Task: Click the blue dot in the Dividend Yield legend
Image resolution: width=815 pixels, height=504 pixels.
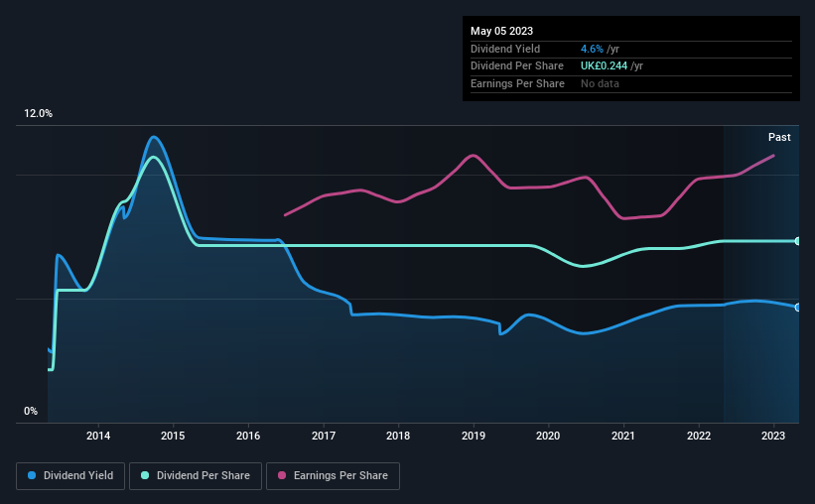Action: (x=32, y=476)
